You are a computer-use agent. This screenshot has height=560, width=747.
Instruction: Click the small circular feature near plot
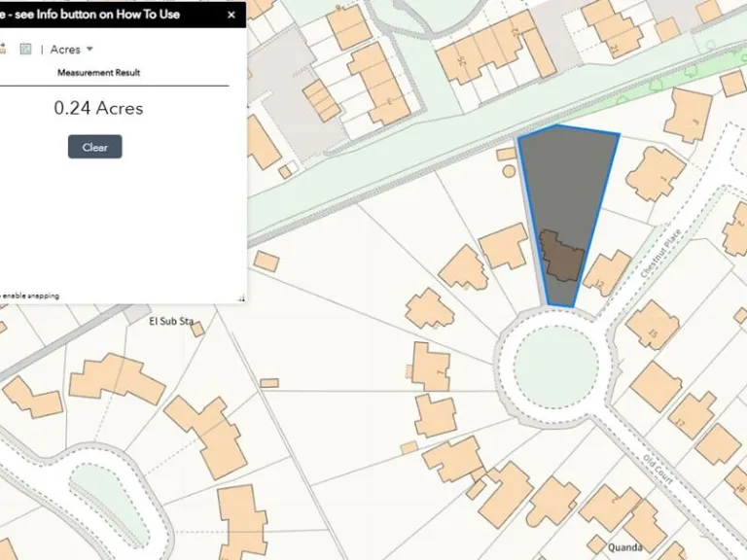[508, 170]
